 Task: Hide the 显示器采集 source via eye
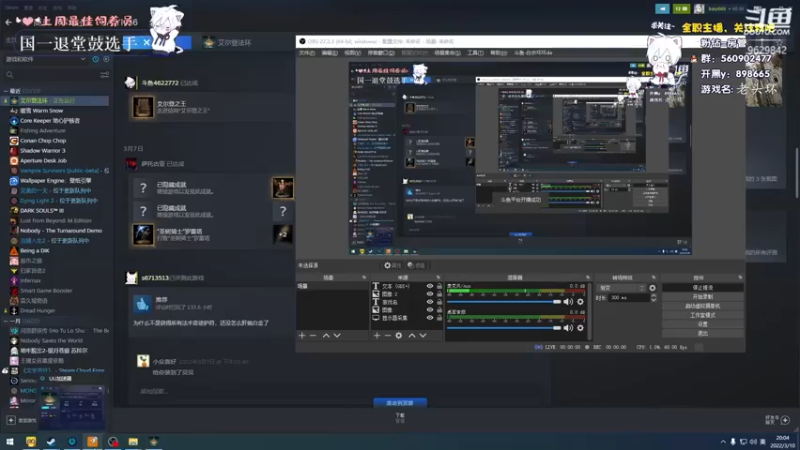[x=430, y=317]
